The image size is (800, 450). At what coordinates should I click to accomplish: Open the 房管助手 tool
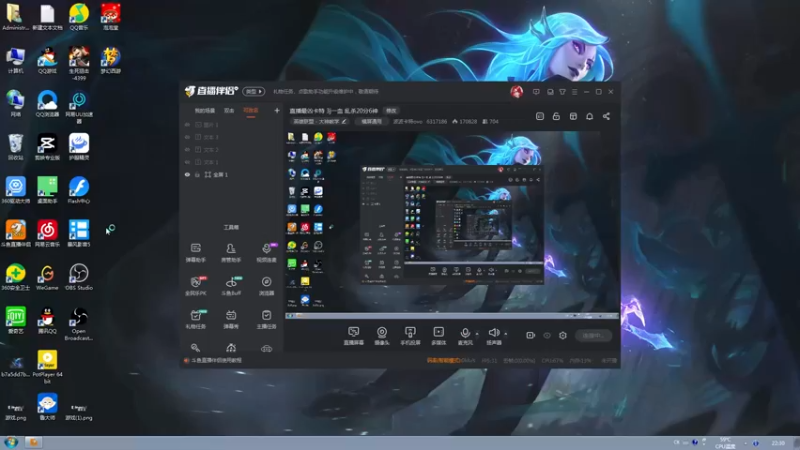click(231, 252)
